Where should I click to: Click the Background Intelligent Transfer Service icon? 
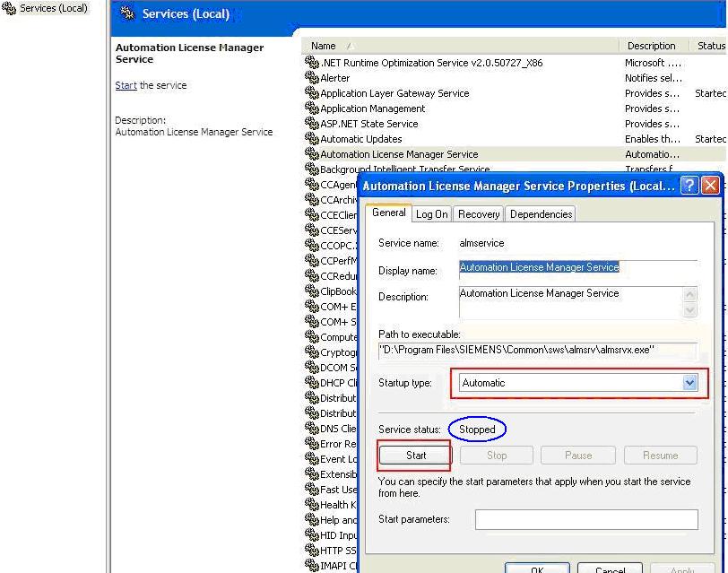tap(311, 169)
